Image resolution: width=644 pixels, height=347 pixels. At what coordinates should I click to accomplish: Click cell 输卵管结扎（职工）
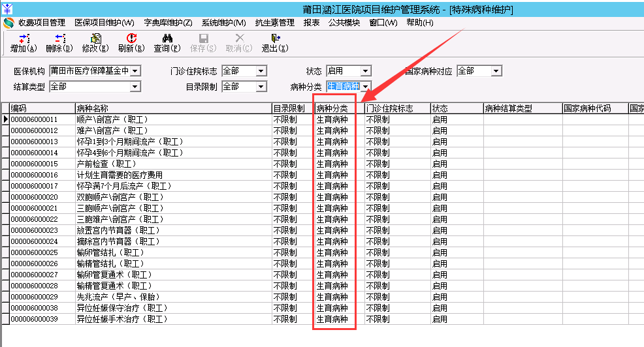(174, 252)
